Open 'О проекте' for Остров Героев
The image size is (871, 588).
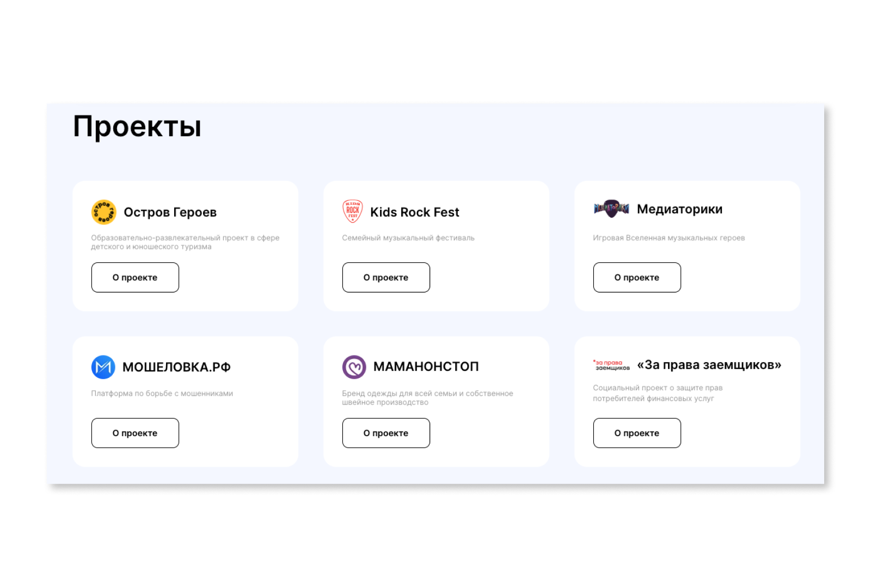click(135, 278)
